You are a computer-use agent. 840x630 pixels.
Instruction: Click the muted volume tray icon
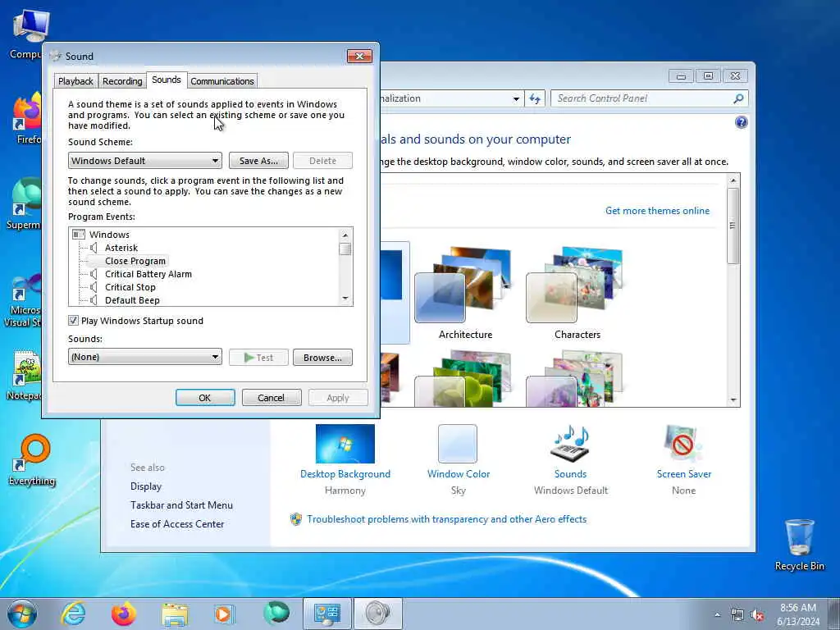pos(757,615)
